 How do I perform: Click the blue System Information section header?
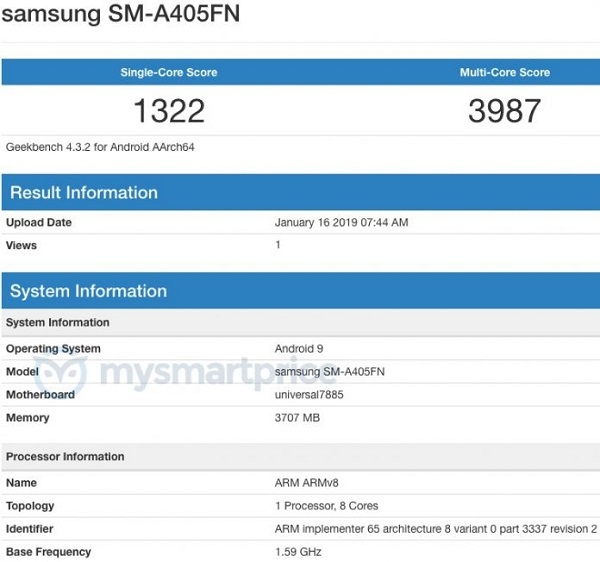pyautogui.click(x=88, y=292)
